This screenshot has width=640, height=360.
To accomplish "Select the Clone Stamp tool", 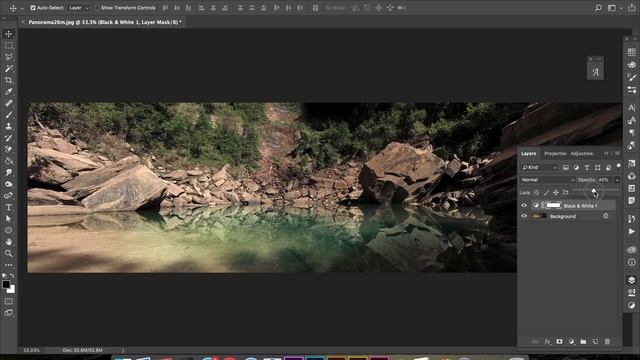I will coord(9,127).
